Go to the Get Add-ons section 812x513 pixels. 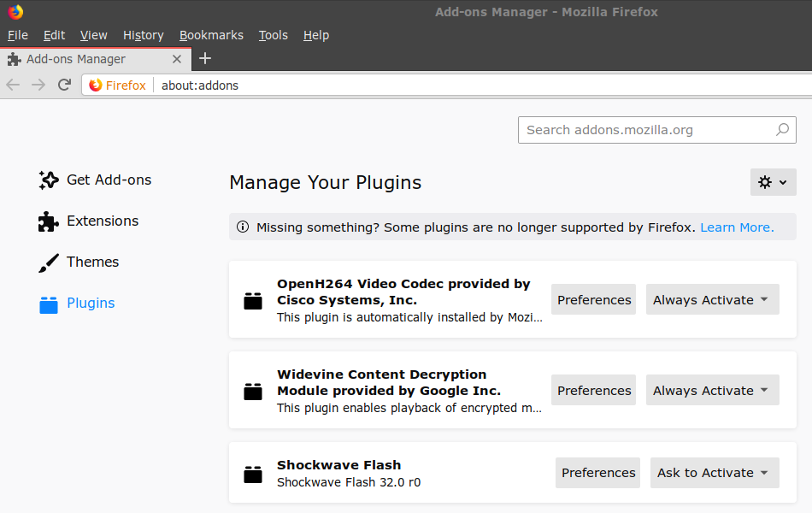(109, 180)
